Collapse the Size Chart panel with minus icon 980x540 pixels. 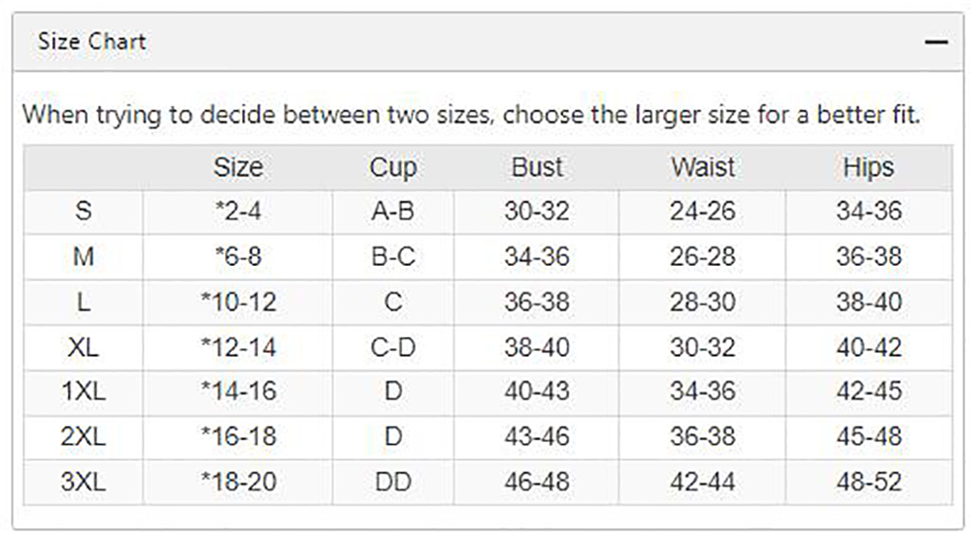[936, 43]
